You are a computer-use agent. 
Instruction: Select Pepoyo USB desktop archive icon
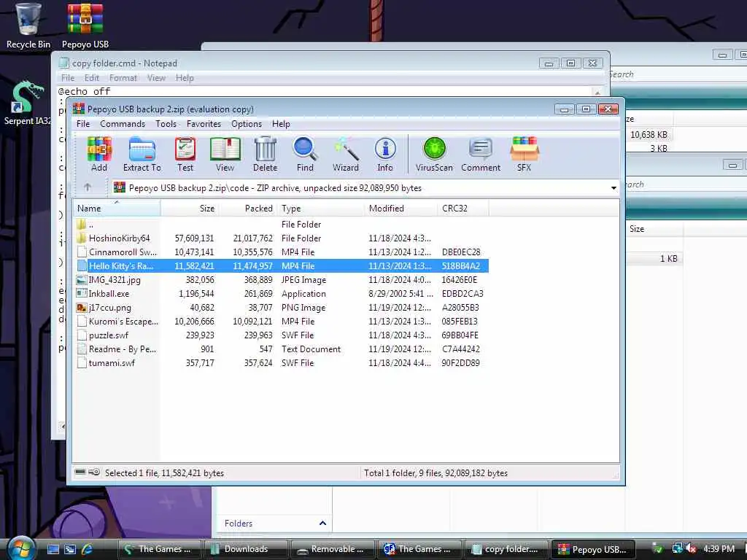(85, 26)
